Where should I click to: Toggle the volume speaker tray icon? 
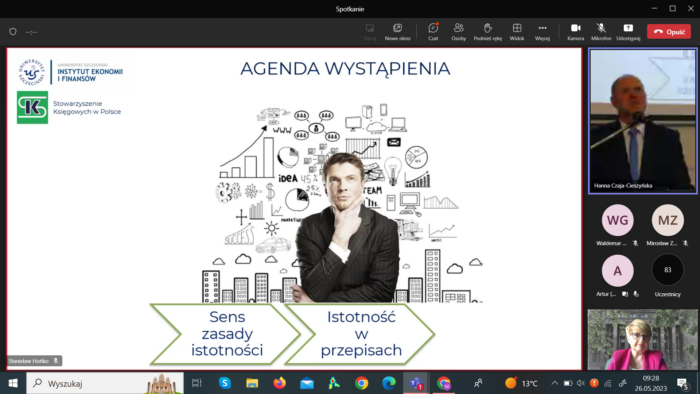[580, 383]
